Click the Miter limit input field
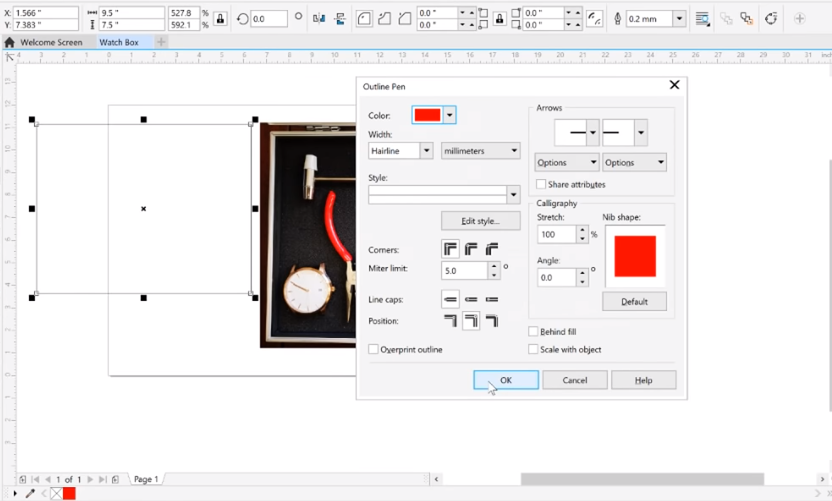 pyautogui.click(x=464, y=271)
